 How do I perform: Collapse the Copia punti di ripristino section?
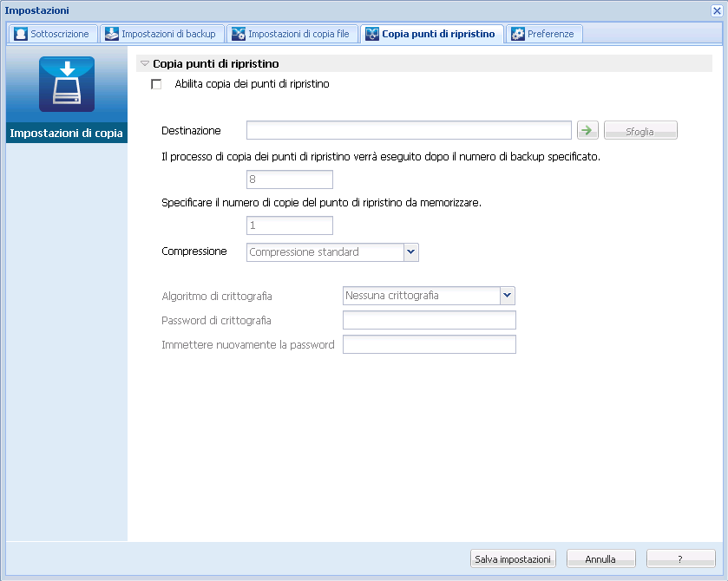pos(145,63)
